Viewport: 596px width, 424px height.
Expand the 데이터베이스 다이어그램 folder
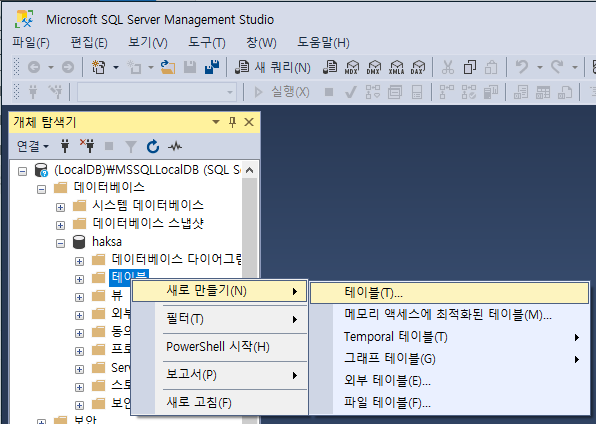click(x=79, y=261)
